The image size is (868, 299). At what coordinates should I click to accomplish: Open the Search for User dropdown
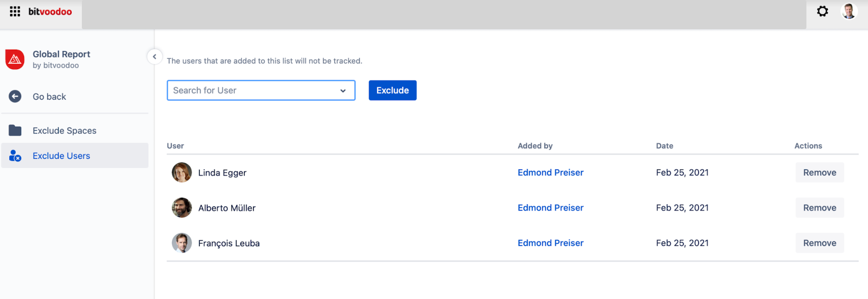click(x=261, y=90)
